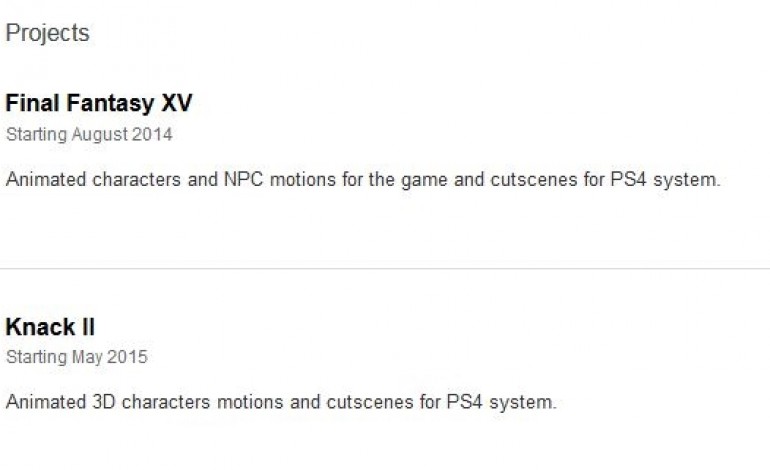The height and width of the screenshot is (470, 770).
Task: Open the Knack II project title
Action: pos(50,327)
